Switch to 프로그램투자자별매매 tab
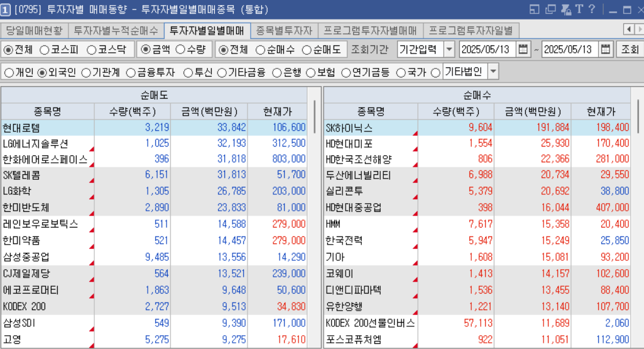 [x=371, y=30]
